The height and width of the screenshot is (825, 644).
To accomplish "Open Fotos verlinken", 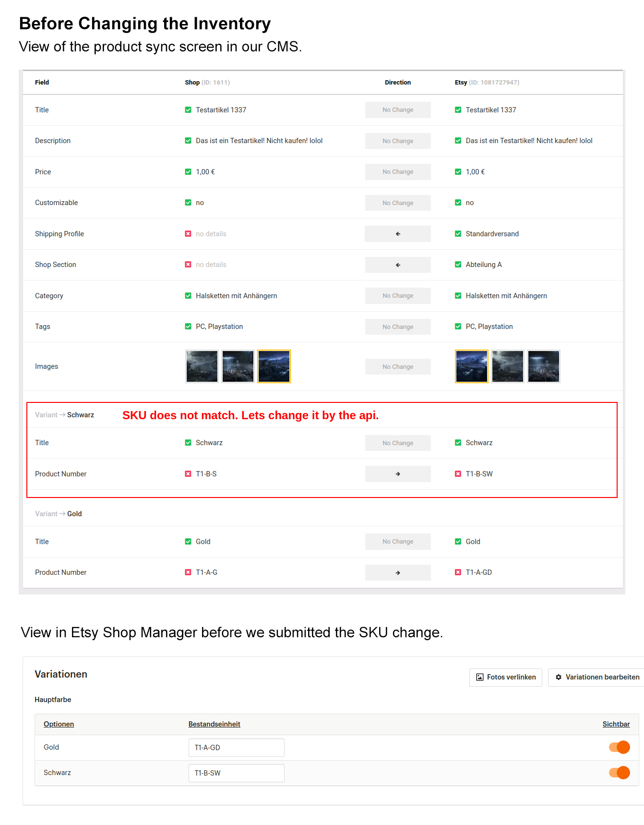I will (506, 677).
